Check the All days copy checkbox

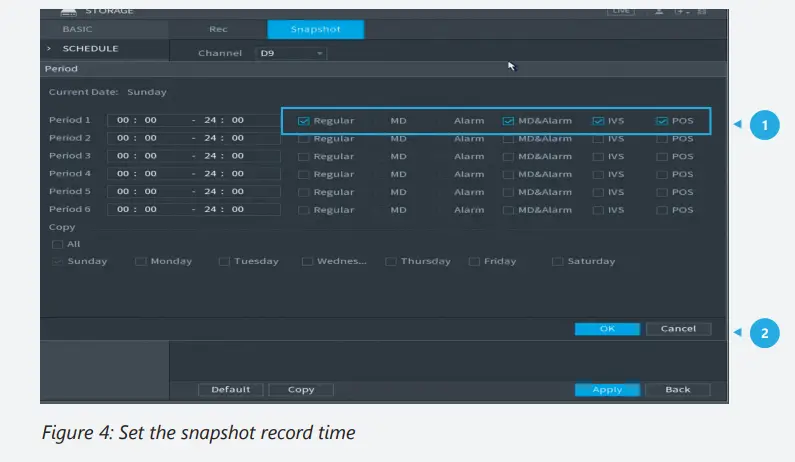[x=57, y=244]
